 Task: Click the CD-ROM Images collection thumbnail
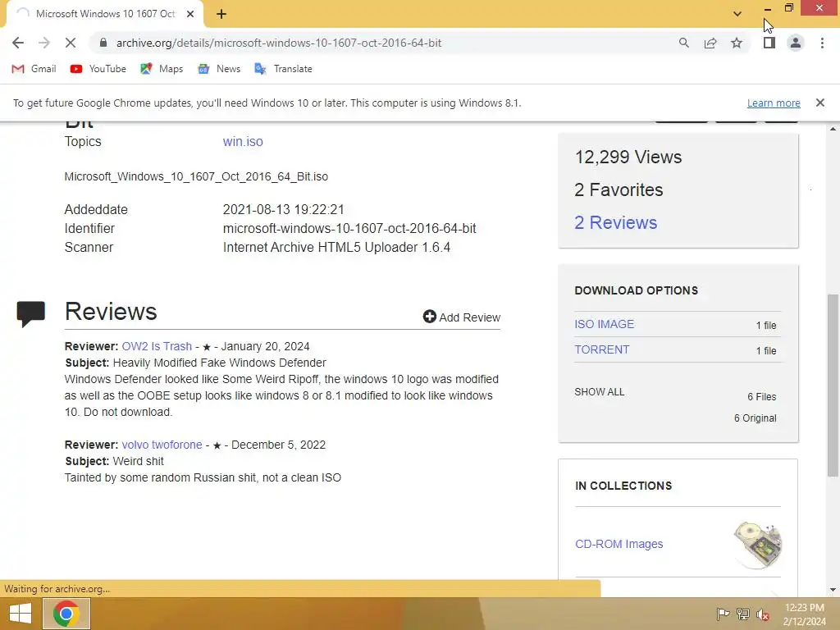tap(757, 544)
